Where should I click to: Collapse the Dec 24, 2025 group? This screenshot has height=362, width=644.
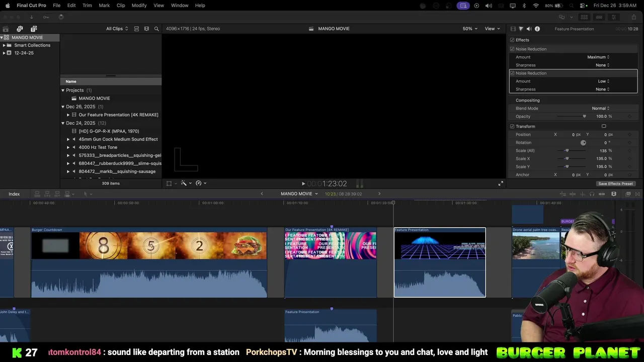pos(63,123)
